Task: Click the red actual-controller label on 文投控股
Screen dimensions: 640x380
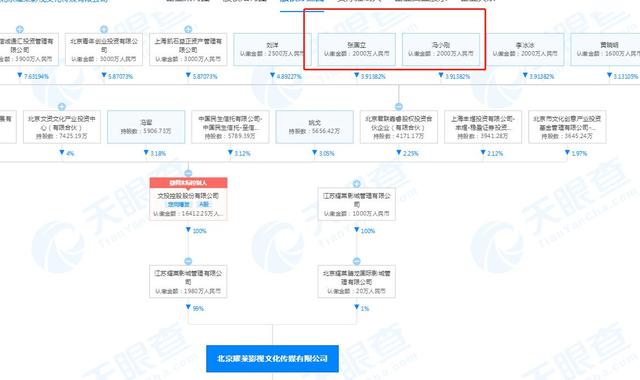Action: pyautogui.click(x=188, y=183)
